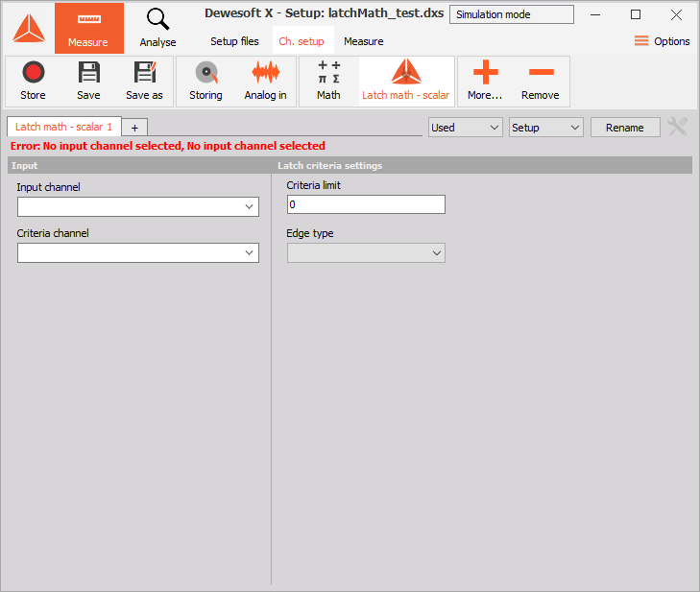Viewport: 700px width, 592px height.
Task: Select Latch math - scalar 1 tab
Action: click(63, 127)
